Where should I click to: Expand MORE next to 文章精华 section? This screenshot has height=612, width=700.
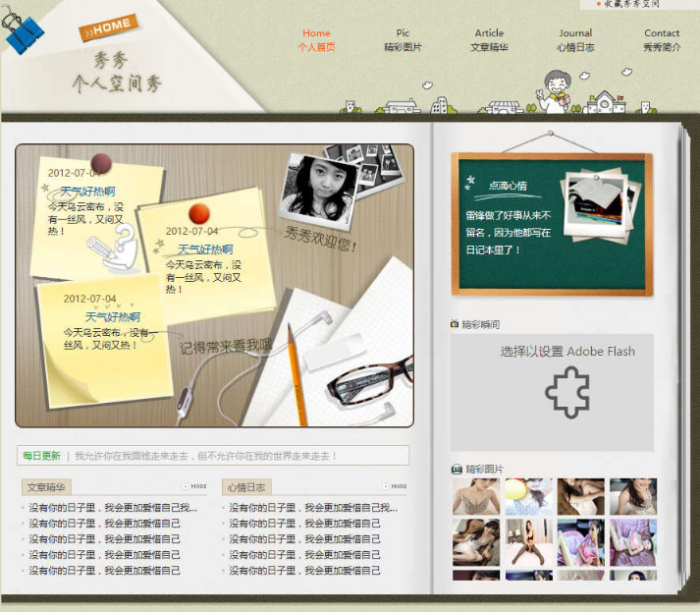194,486
